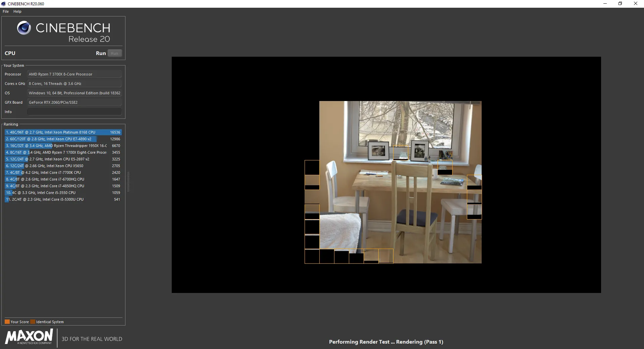Click the Cinebench logo icon

[24, 28]
